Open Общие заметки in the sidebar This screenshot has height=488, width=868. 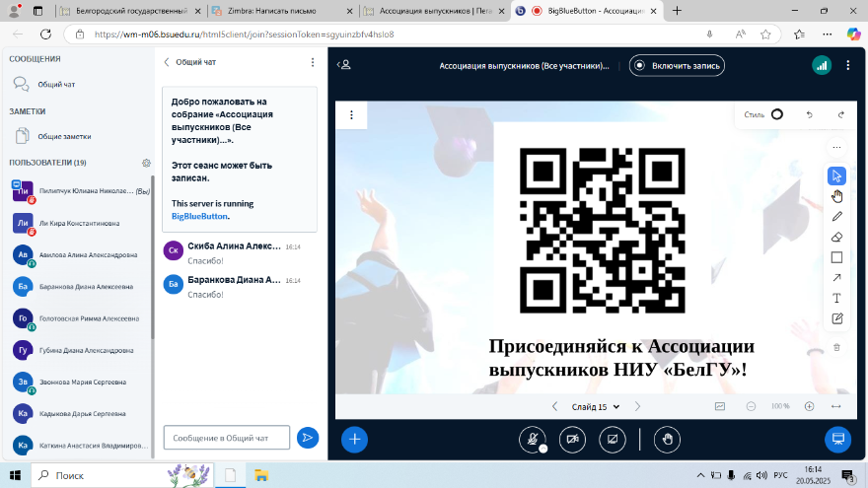coord(64,137)
